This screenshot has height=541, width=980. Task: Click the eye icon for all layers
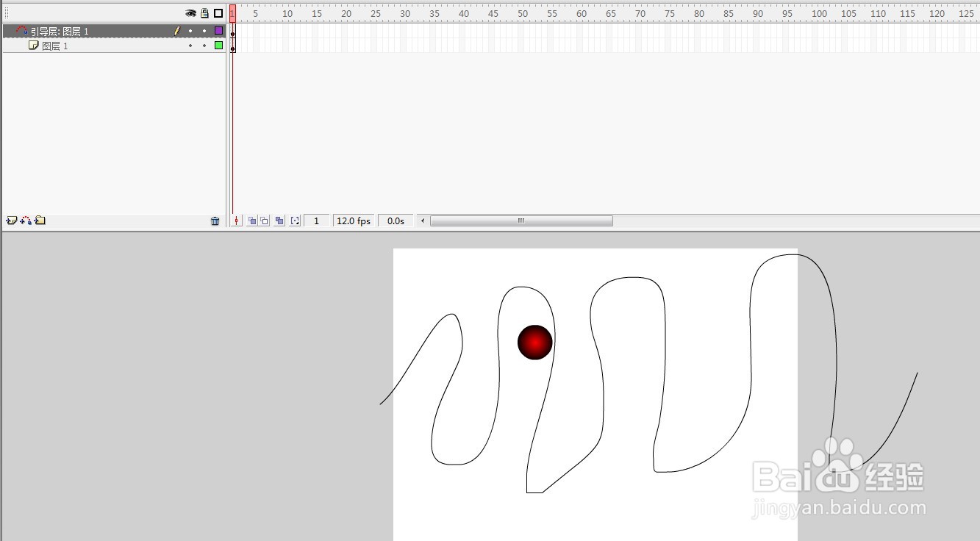point(191,13)
